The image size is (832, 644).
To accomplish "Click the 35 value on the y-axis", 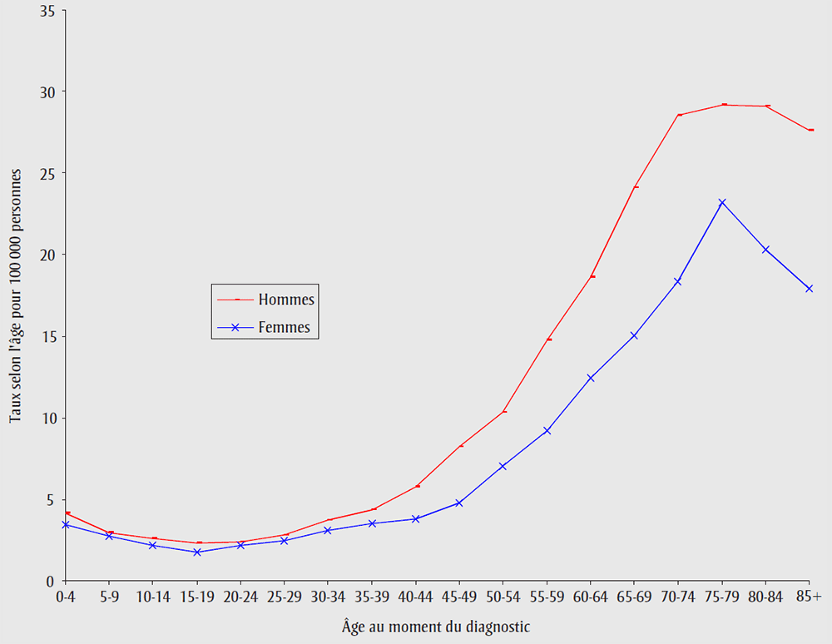I will click(47, 11).
